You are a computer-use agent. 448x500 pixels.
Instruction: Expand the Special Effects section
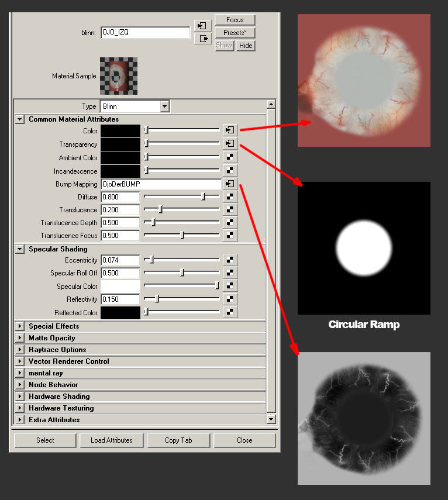[20, 326]
